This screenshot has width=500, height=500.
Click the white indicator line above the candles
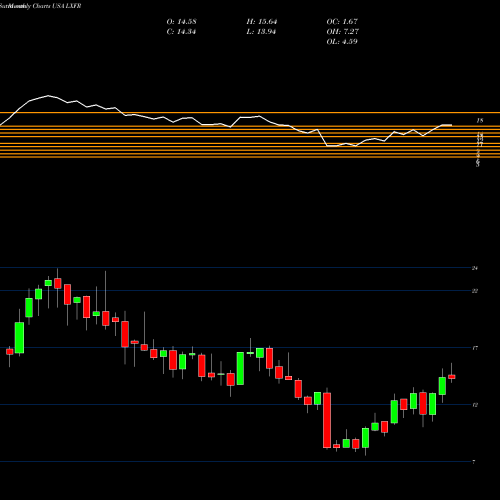pyautogui.click(x=226, y=121)
